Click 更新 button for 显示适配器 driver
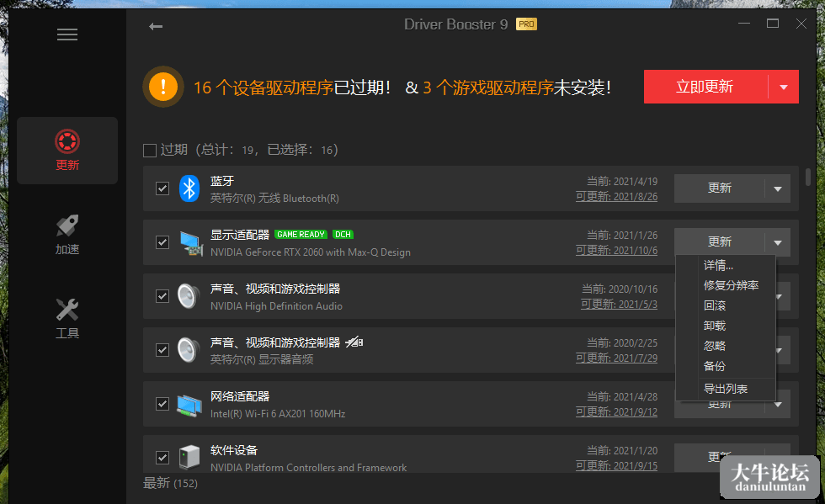The height and width of the screenshot is (504, 825). (719, 242)
